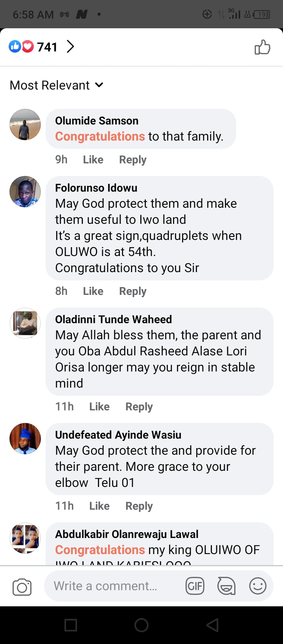Screen dimensions: 283x644
Task: Open the sticker picker icon
Action: (x=226, y=586)
